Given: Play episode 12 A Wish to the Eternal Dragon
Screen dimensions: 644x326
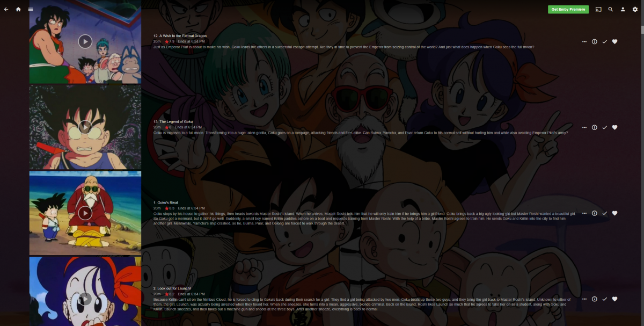Looking at the screenshot, I should (x=85, y=41).
